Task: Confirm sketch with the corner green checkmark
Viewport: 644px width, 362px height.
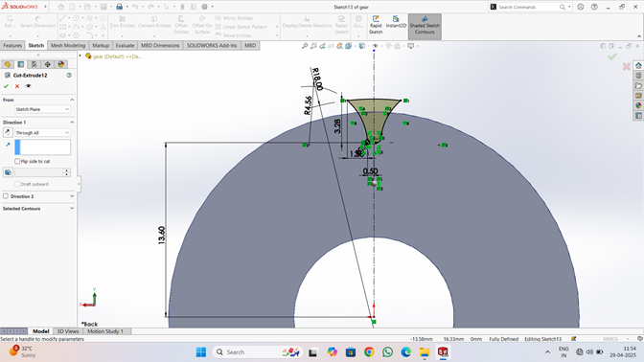Action: point(612,57)
